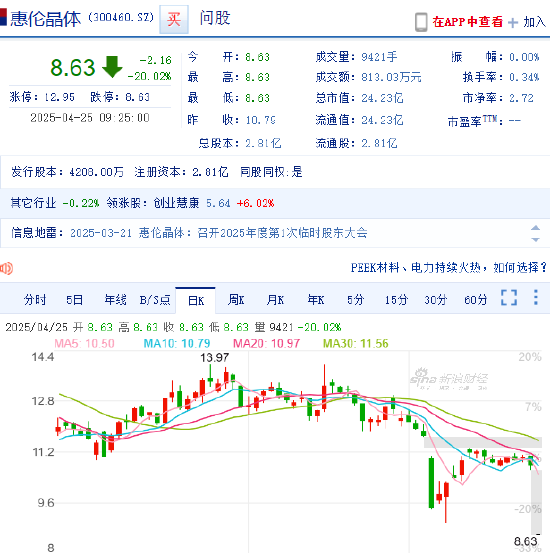Select the 15分 chart tab

click(396, 300)
